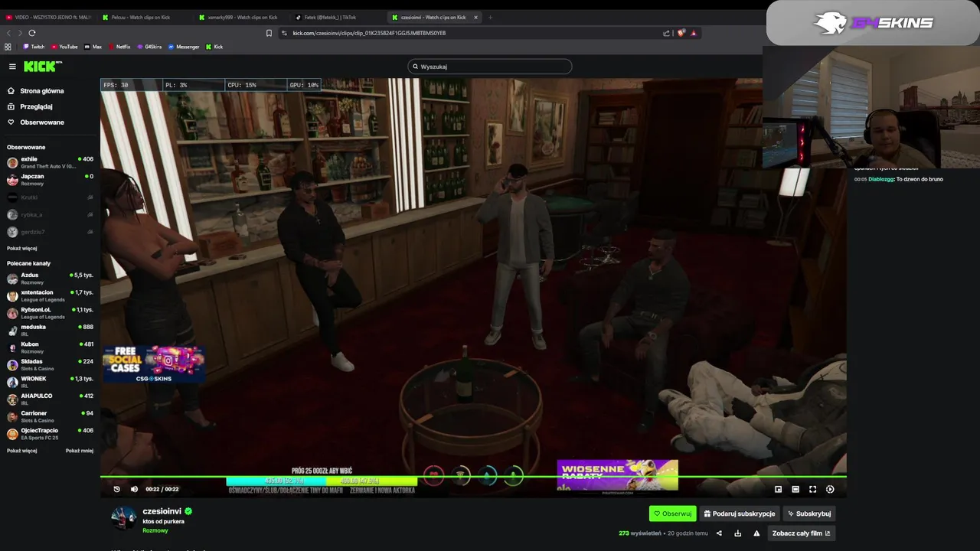Open the Brave Shields icon
This screenshot has height=551, width=980.
(681, 33)
